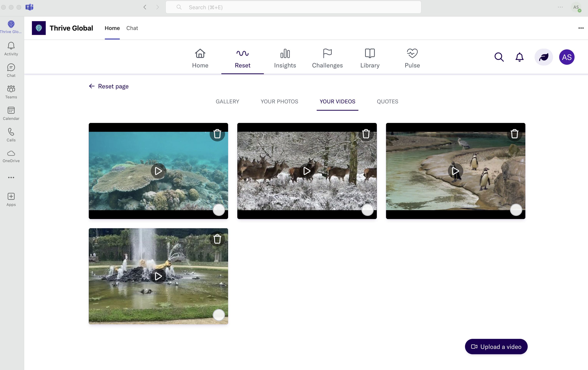The image size is (588, 370).
Task: Select the Reset navigation item
Action: 243,58
